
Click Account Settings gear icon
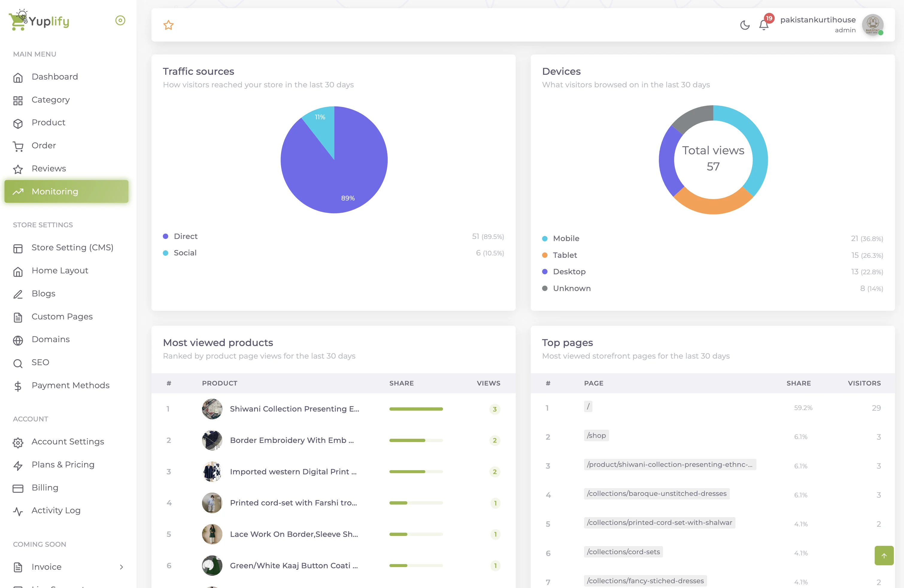point(18,442)
